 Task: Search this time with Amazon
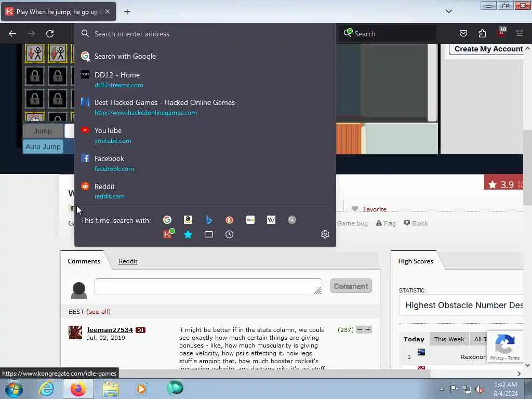188,220
